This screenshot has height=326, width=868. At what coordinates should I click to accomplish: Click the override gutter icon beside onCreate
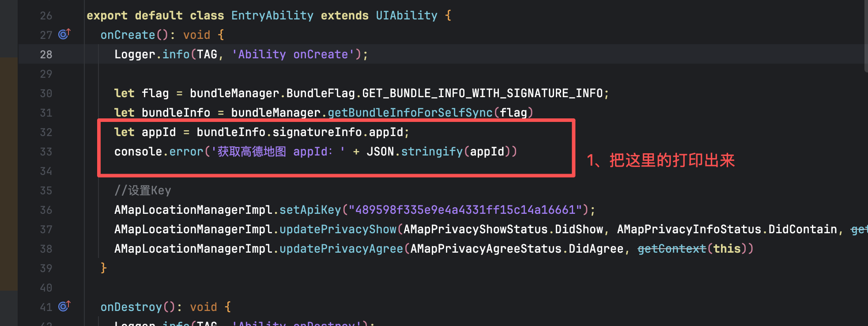[x=64, y=34]
